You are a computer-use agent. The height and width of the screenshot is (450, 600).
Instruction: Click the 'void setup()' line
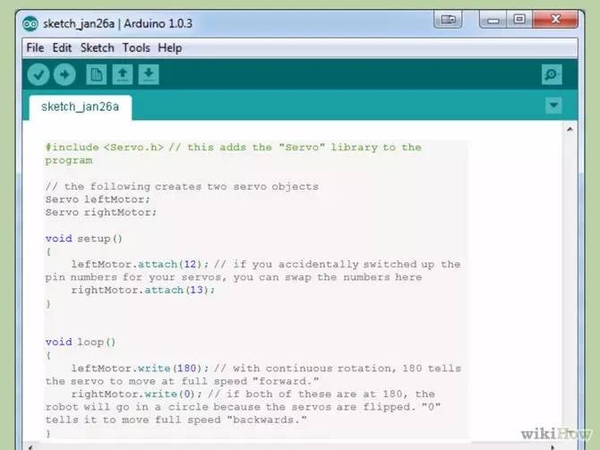pyautogui.click(x=84, y=239)
